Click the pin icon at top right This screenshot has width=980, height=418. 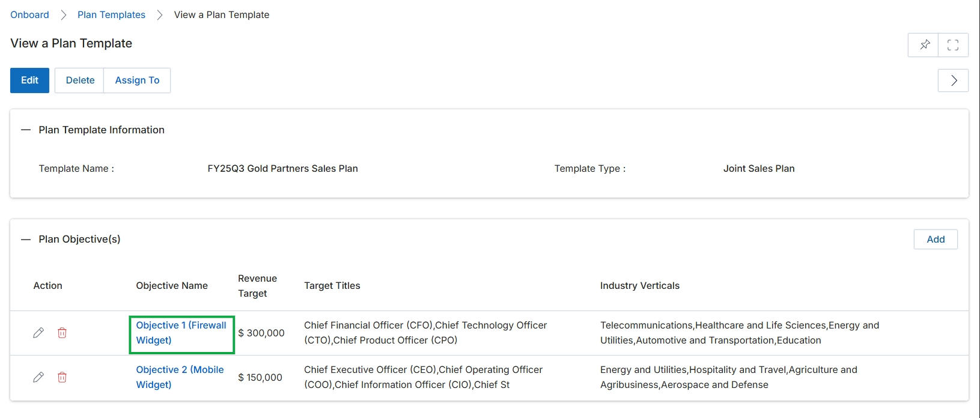924,45
